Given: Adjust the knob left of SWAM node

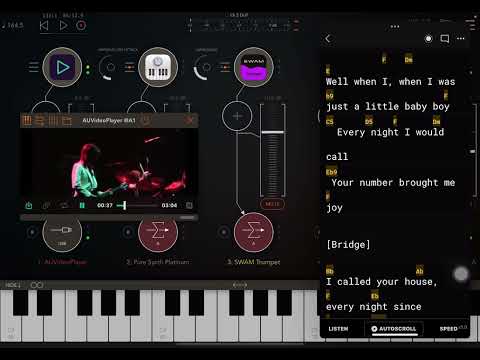Looking at the screenshot, I should [x=205, y=67].
